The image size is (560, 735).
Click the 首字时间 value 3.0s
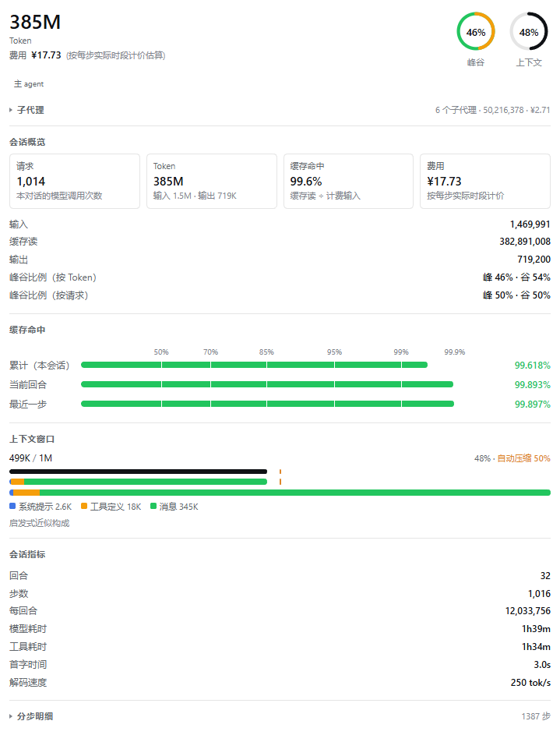point(542,665)
